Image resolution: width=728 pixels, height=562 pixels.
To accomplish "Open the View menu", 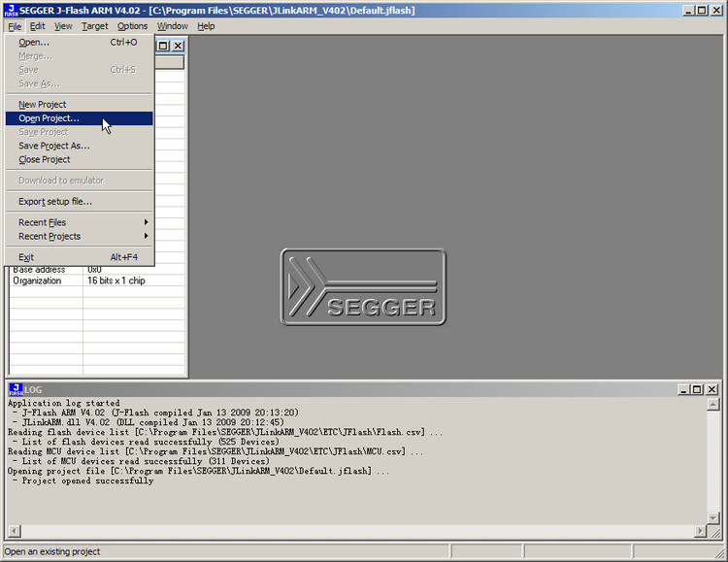I will click(x=63, y=26).
